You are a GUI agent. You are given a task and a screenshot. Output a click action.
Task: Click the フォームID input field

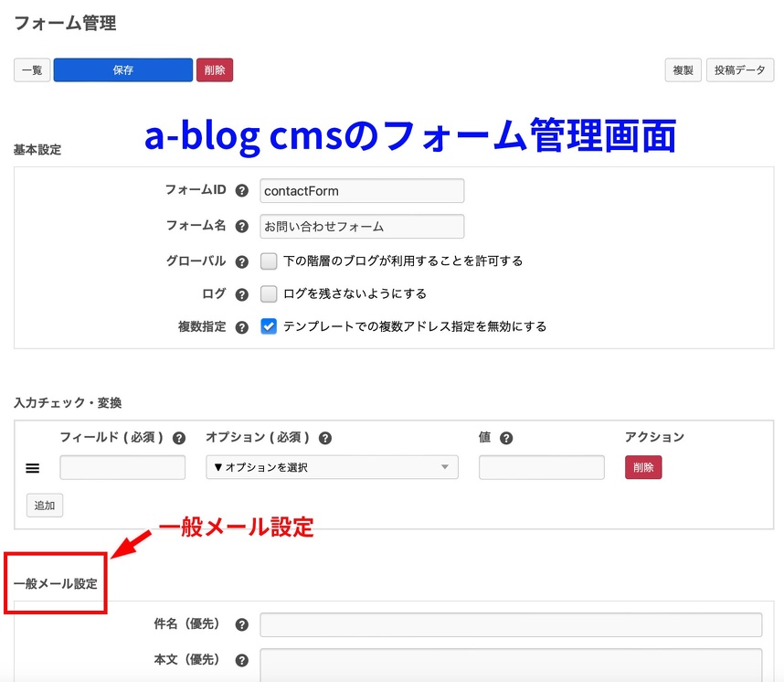pos(362,191)
